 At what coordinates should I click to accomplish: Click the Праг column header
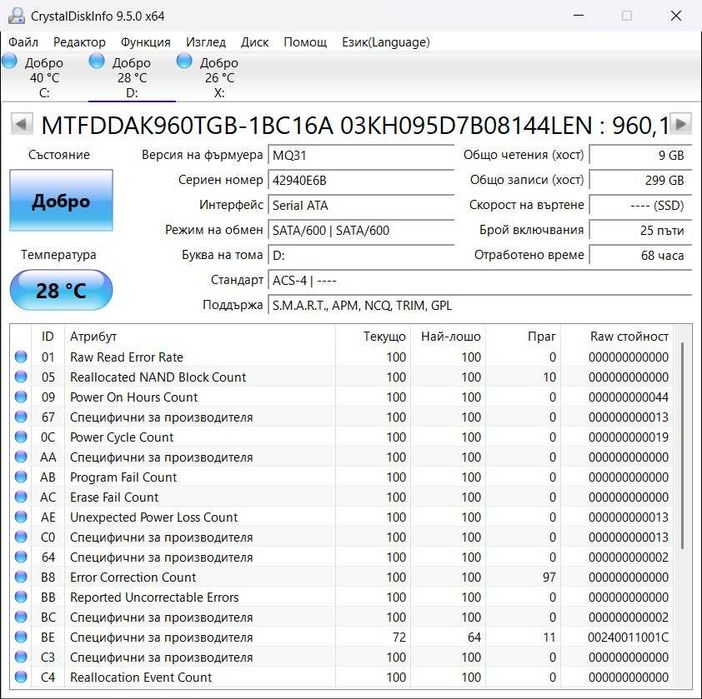[523, 336]
